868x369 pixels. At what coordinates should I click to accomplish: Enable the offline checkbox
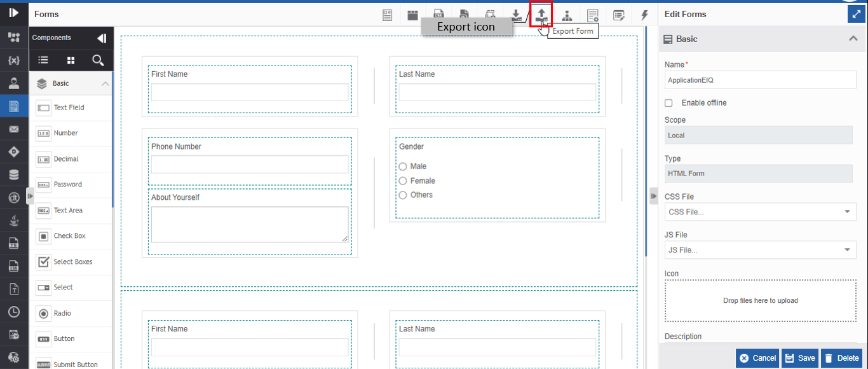pos(668,103)
